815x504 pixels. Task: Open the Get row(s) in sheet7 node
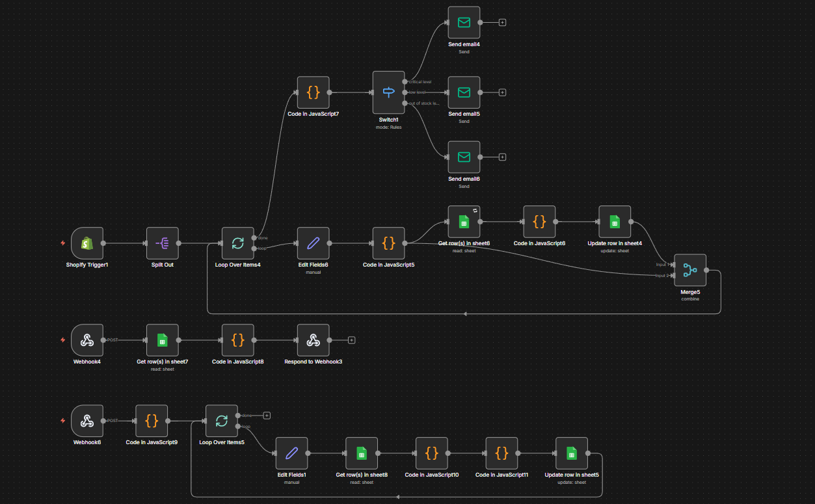tap(162, 340)
